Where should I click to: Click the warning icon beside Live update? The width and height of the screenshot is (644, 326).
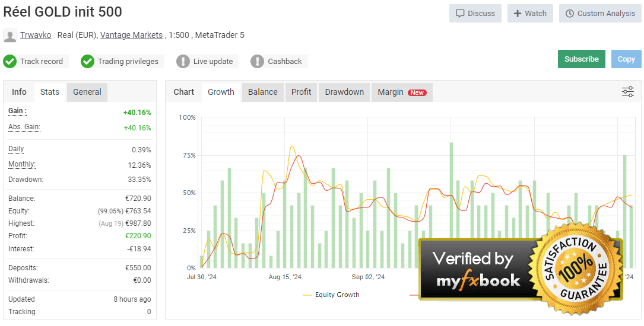pos(183,62)
